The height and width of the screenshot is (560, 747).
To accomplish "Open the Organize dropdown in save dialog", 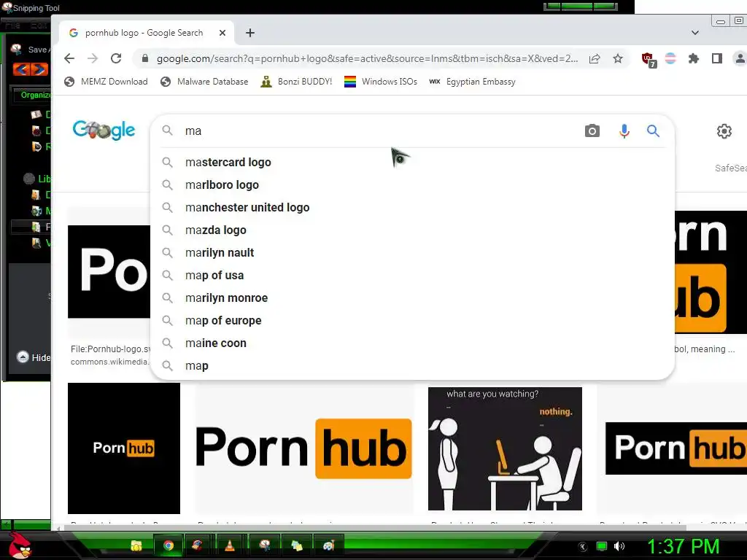I will pos(34,95).
